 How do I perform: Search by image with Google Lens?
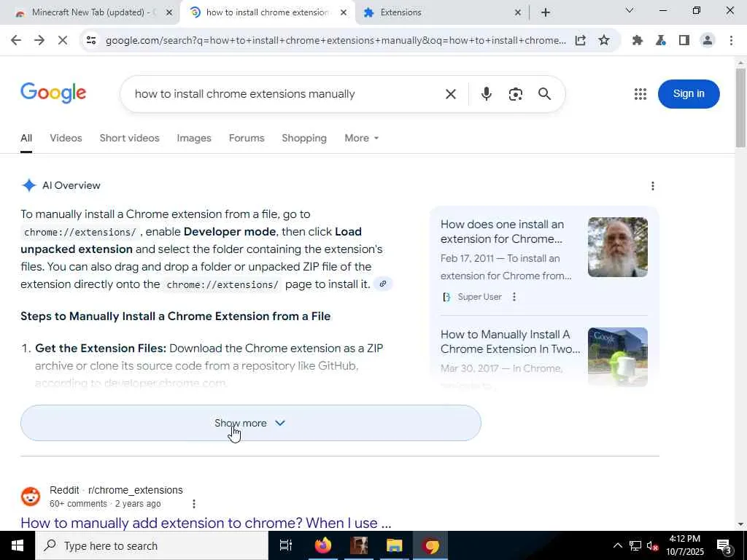point(516,94)
